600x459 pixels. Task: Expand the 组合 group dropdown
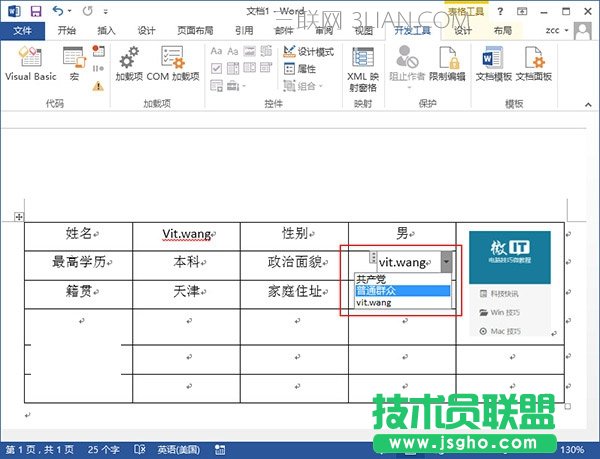[303, 86]
